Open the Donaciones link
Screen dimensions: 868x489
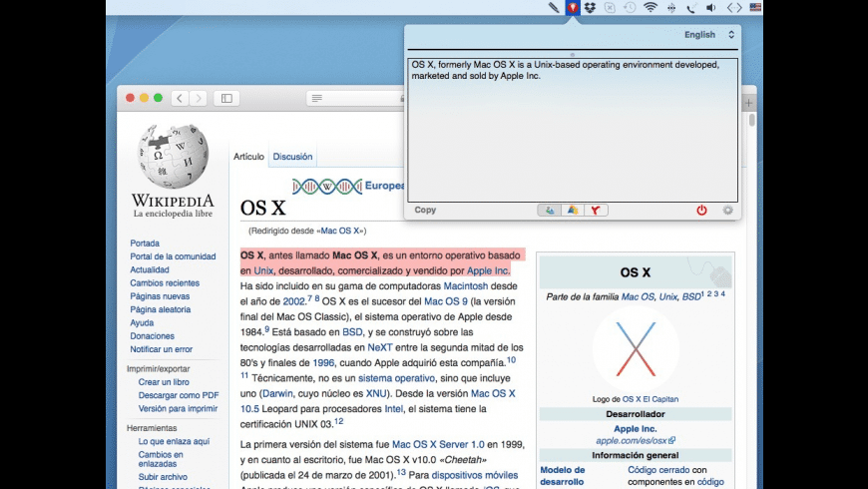pos(152,336)
